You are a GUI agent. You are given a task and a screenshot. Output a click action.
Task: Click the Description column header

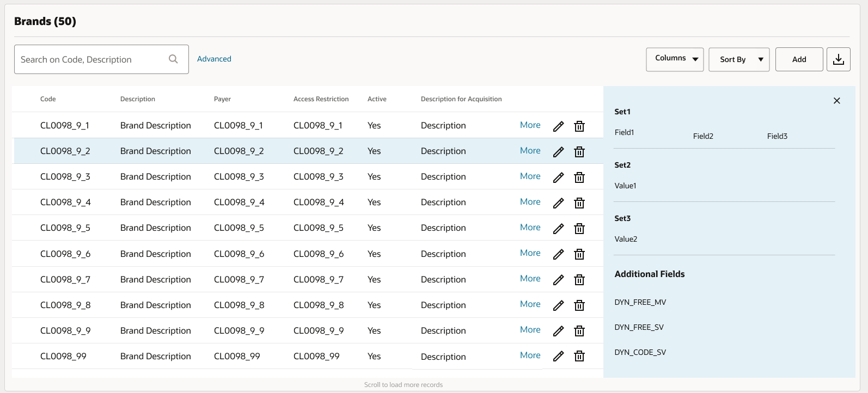pyautogui.click(x=138, y=99)
